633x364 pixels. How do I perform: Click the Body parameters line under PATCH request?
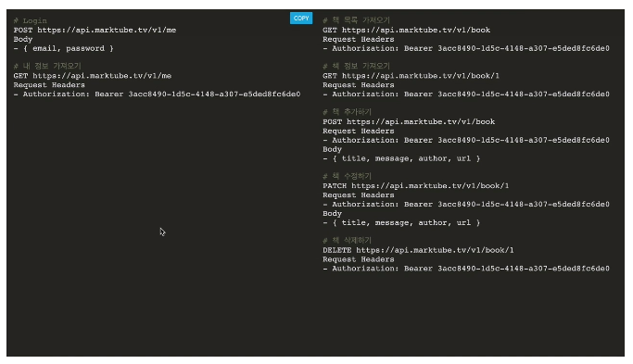pyautogui.click(x=401, y=223)
